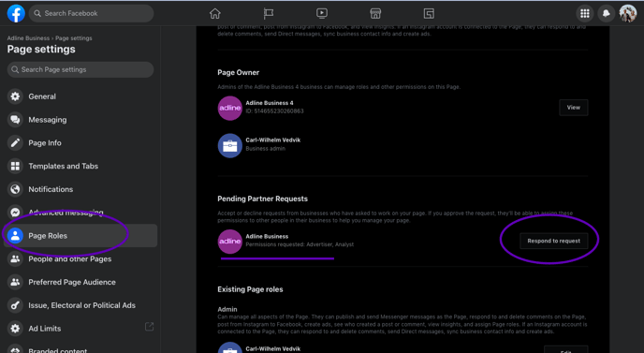Image resolution: width=644 pixels, height=353 pixels.
Task: Click the Page Roles person icon
Action: [15, 236]
